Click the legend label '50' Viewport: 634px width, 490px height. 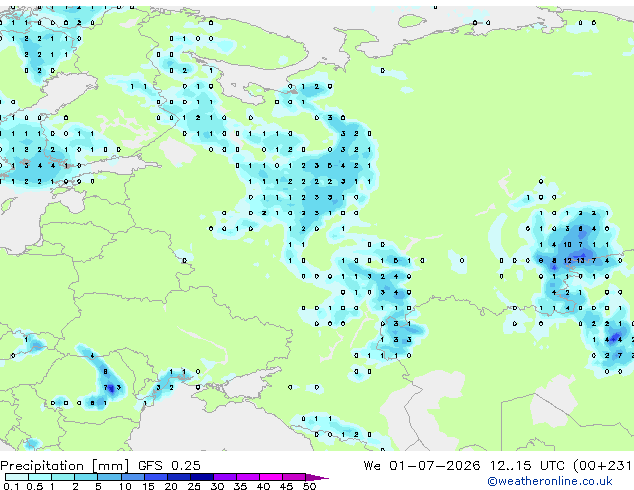pyautogui.click(x=309, y=486)
